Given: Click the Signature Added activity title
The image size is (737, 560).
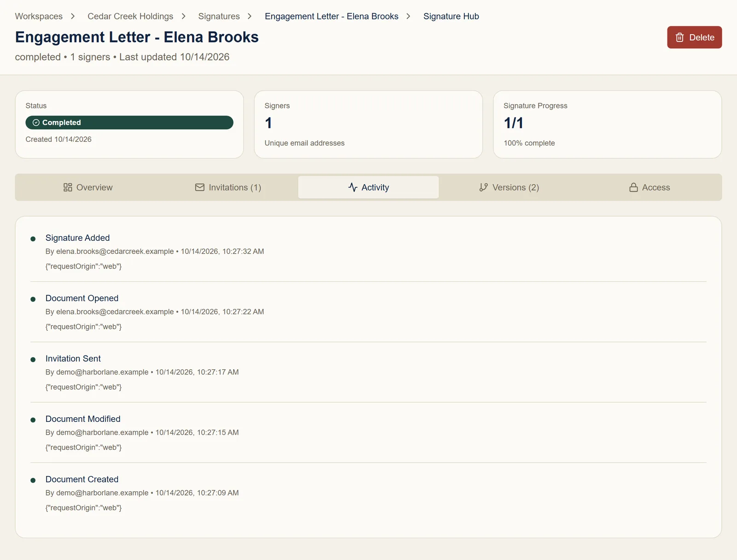Looking at the screenshot, I should click(x=78, y=238).
